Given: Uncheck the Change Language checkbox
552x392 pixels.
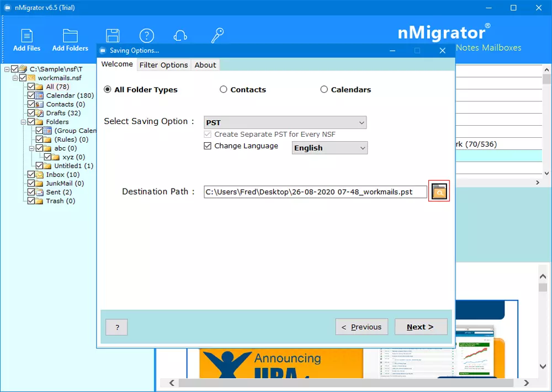Looking at the screenshot, I should pos(208,146).
